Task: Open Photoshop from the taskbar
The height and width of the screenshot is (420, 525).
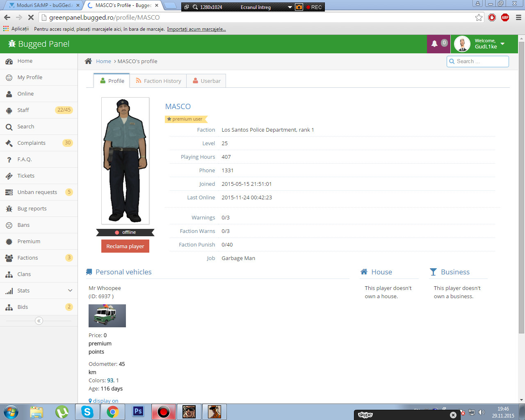Action: [138, 411]
